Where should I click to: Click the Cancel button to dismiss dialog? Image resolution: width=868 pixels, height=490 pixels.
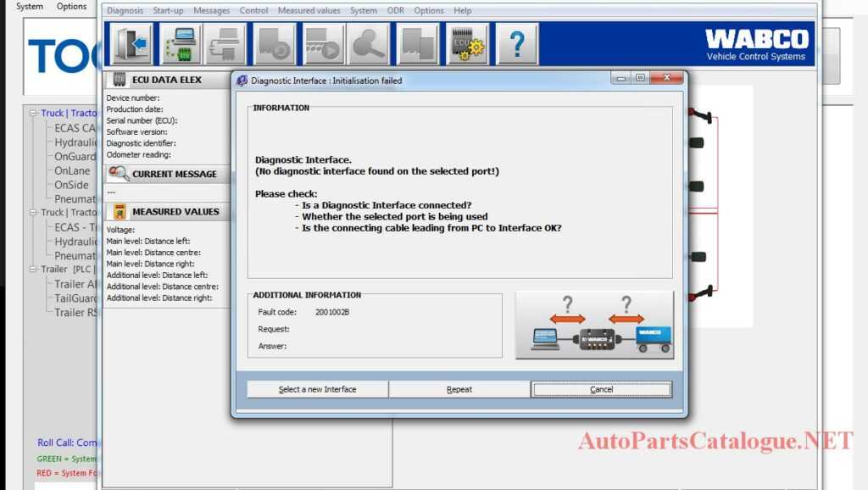point(601,389)
